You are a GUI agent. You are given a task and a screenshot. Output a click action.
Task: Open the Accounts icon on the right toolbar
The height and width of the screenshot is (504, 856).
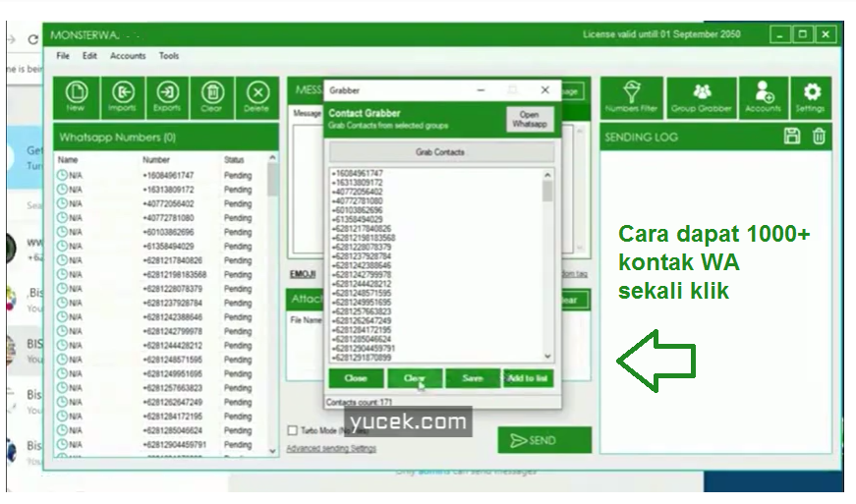(764, 97)
